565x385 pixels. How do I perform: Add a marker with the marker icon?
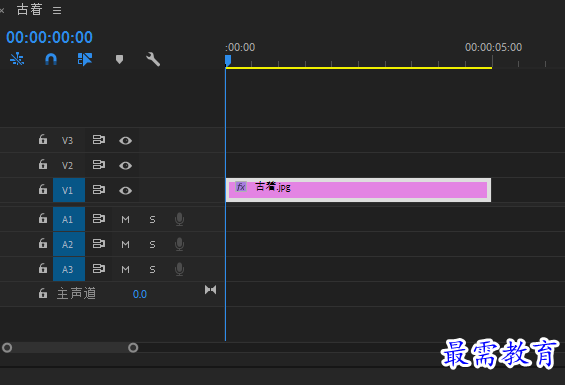[x=119, y=59]
